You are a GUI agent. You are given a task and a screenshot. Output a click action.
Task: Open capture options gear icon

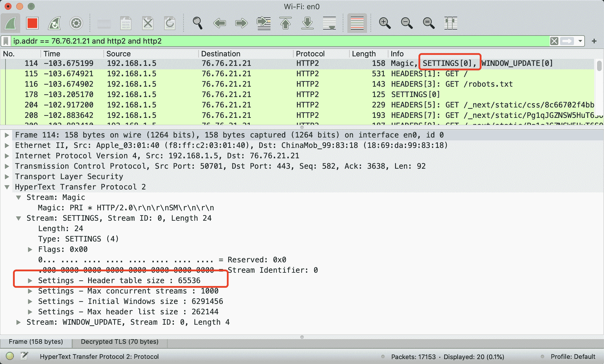click(76, 23)
